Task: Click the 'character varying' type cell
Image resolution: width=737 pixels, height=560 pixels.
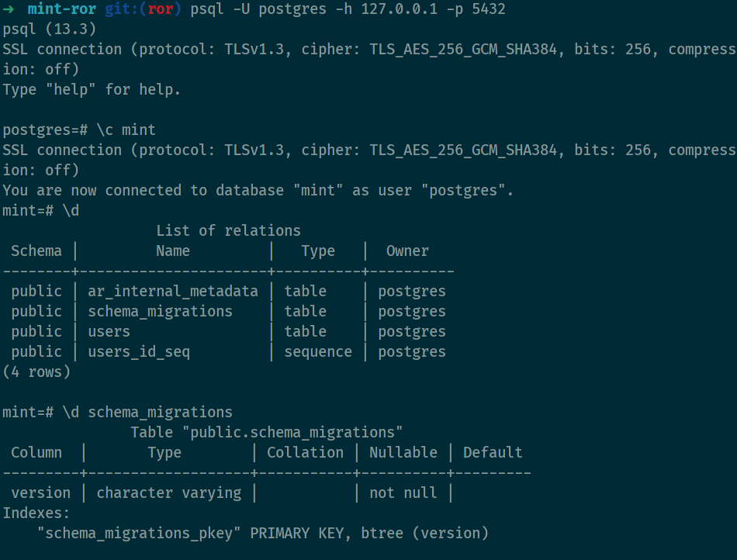Action: click(168, 493)
